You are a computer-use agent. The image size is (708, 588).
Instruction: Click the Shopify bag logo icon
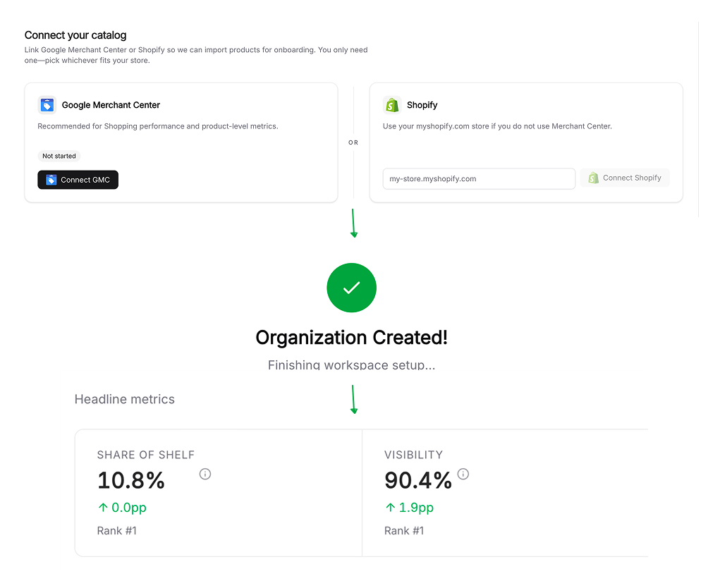pos(392,105)
